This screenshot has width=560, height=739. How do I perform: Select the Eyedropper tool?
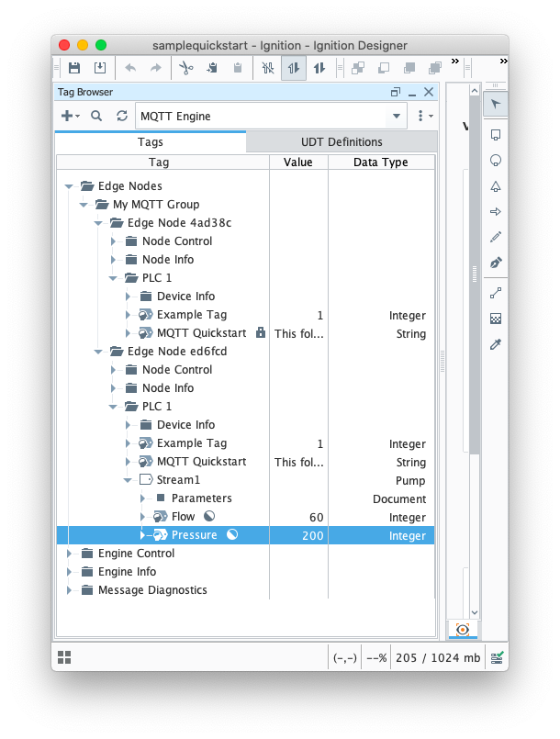point(496,344)
